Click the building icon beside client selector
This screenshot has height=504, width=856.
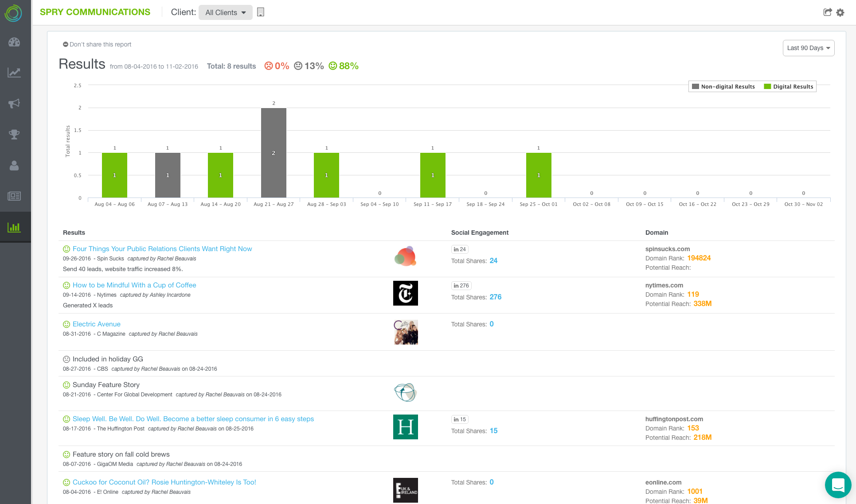[261, 12]
